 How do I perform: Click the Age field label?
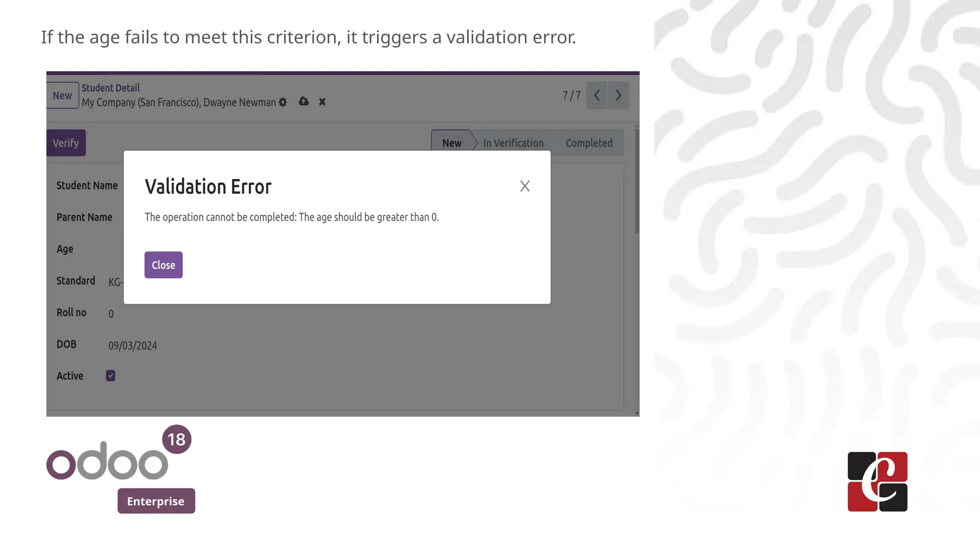[x=65, y=249]
